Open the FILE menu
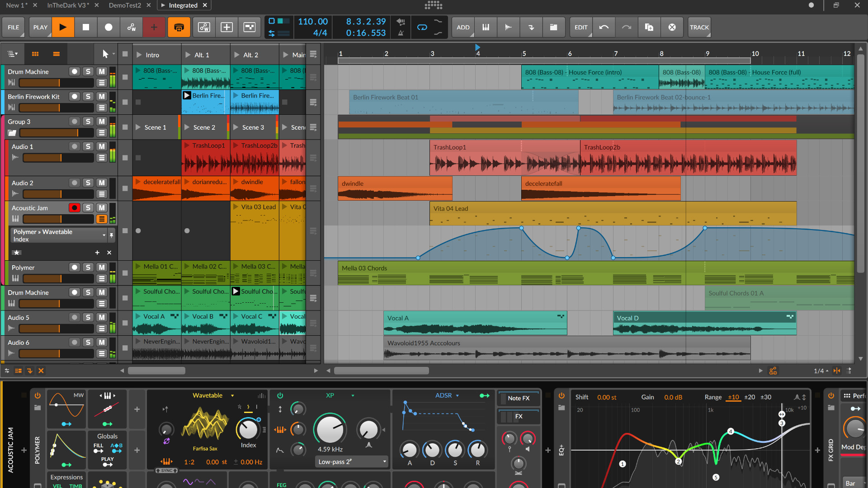Image resolution: width=868 pixels, height=488 pixels. point(14,27)
